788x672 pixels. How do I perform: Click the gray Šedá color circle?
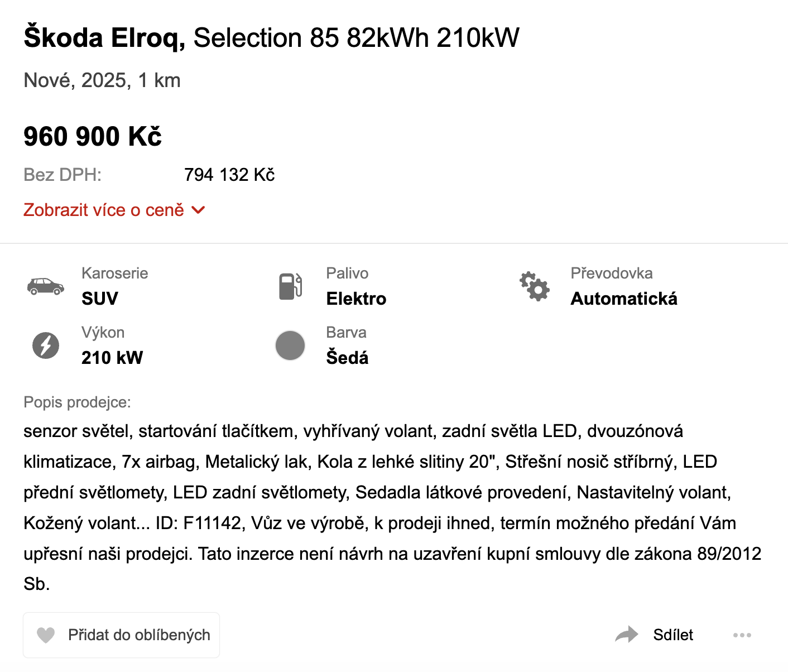pyautogui.click(x=290, y=345)
